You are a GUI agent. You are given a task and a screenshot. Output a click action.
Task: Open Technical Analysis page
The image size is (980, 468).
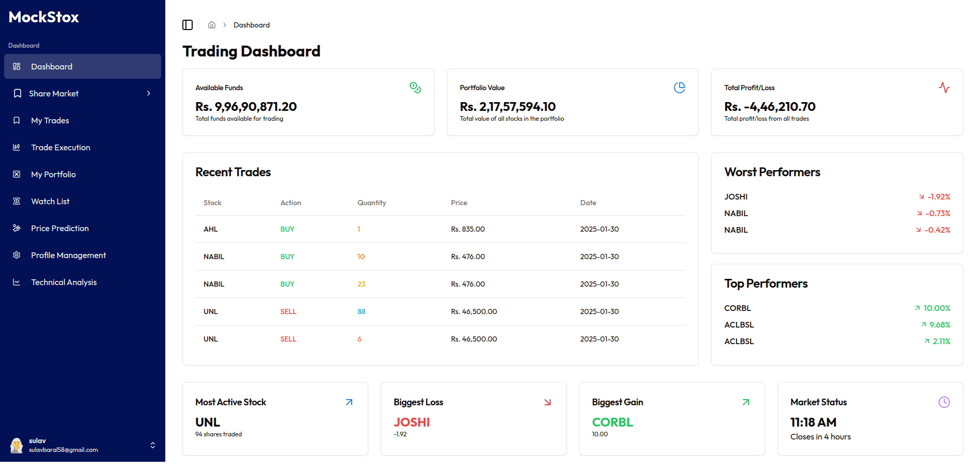(64, 282)
